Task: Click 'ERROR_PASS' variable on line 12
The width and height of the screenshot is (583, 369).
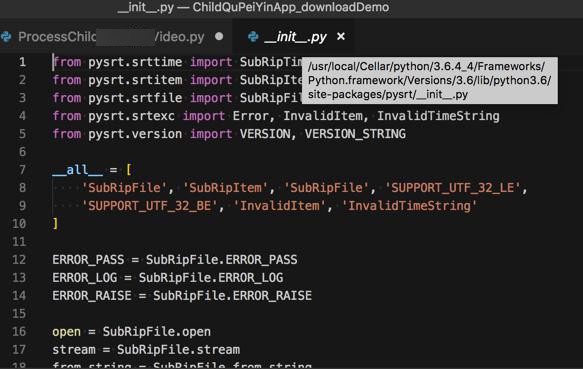Action: tap(88, 260)
